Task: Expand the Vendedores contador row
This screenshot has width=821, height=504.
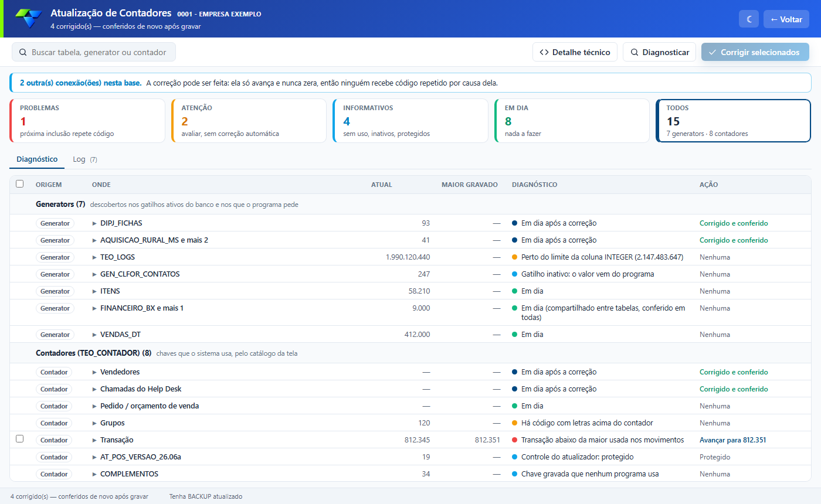Action: 94,372
